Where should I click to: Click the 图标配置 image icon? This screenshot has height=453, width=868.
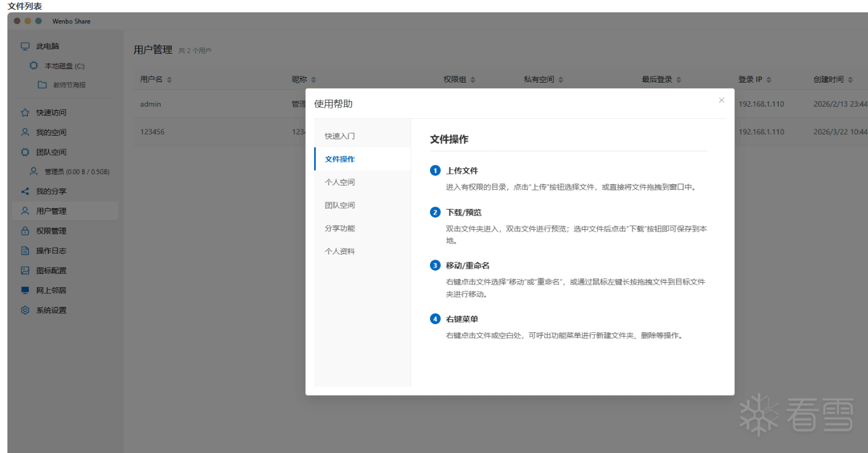pyautogui.click(x=25, y=271)
